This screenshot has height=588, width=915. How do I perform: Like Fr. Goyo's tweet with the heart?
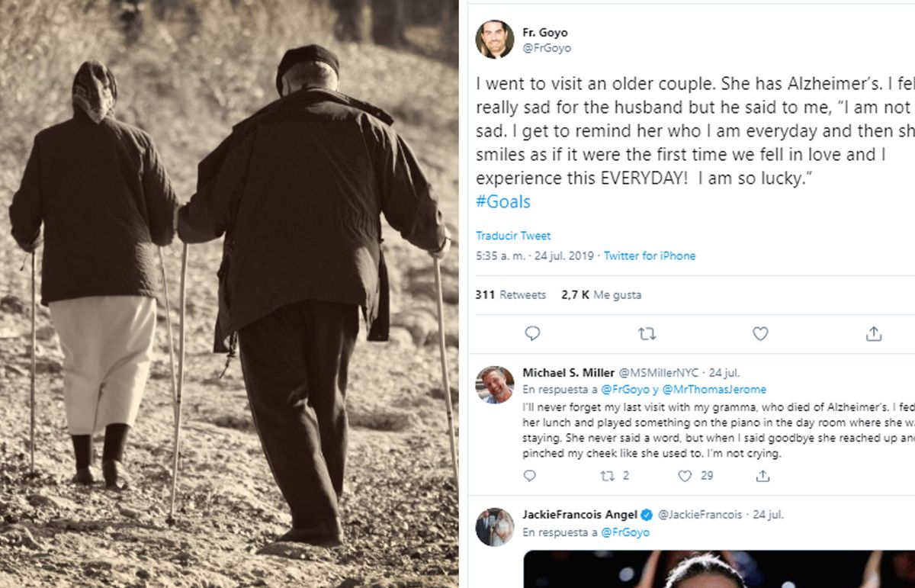(x=759, y=334)
